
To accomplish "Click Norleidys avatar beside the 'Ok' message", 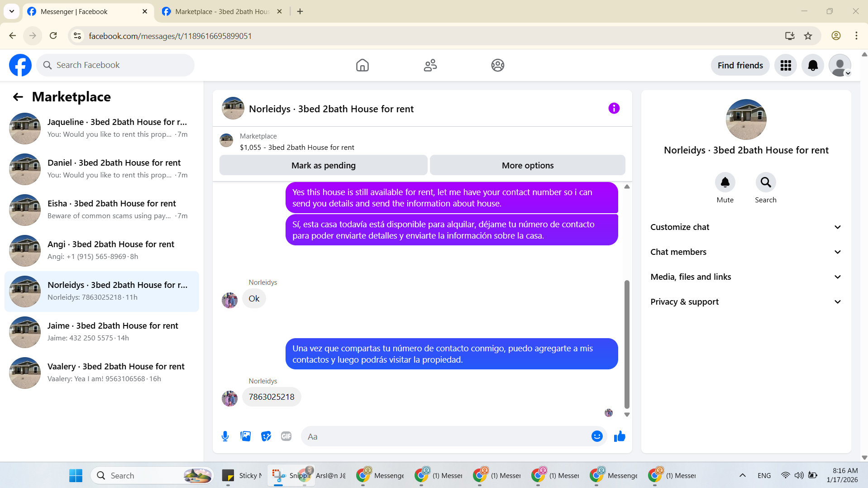I will pyautogui.click(x=229, y=300).
